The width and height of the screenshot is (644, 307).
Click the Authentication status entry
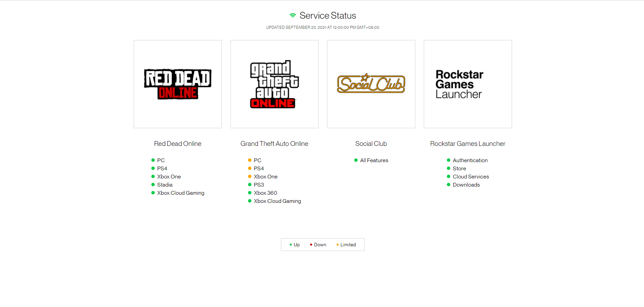click(x=467, y=160)
